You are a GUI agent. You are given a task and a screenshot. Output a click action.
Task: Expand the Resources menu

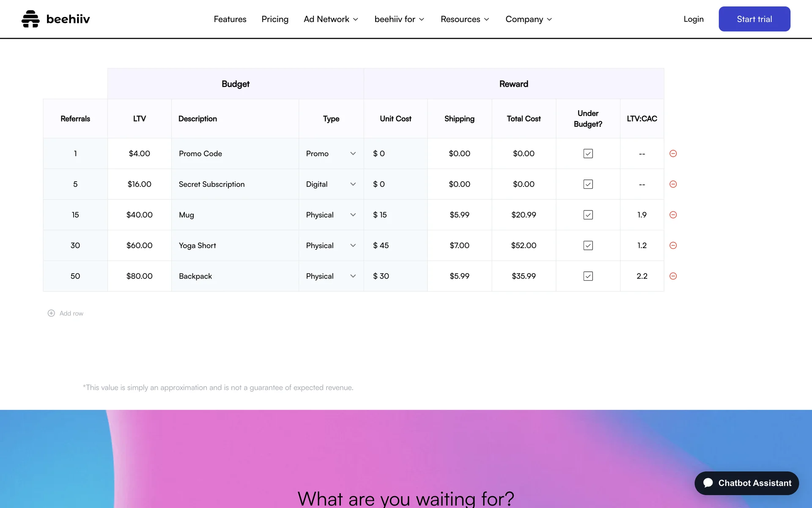pos(464,19)
